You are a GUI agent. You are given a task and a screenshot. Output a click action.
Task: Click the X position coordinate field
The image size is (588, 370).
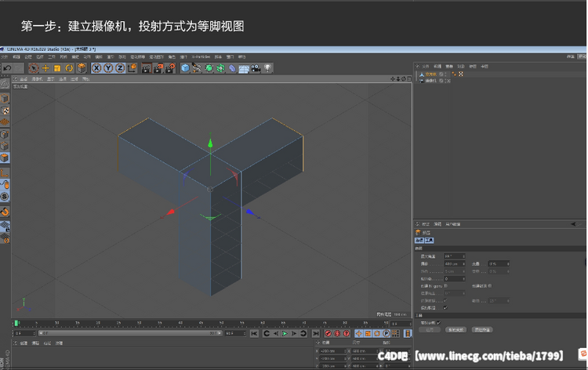coord(332,351)
